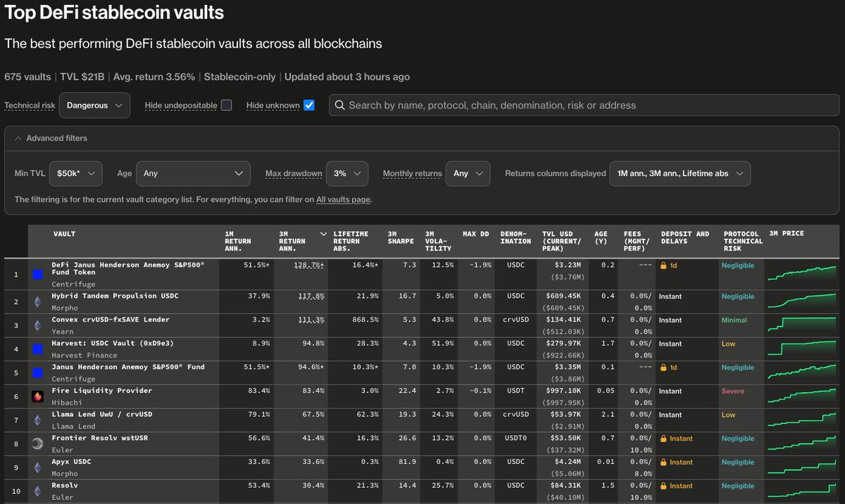The width and height of the screenshot is (845, 504).
Task: Open the Frontier Resolv wstUSR vault
Action: tap(100, 439)
